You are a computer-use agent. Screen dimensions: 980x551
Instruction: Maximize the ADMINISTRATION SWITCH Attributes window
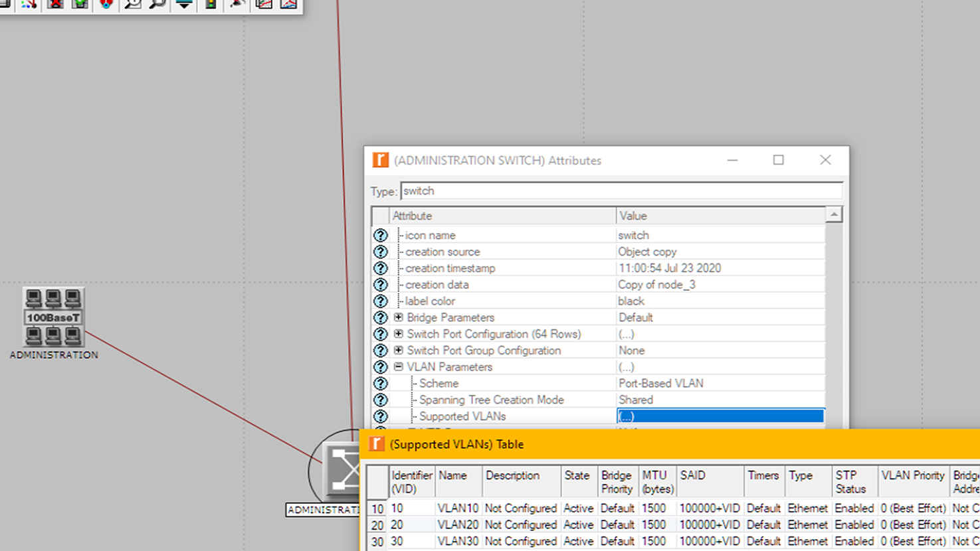[x=779, y=160]
